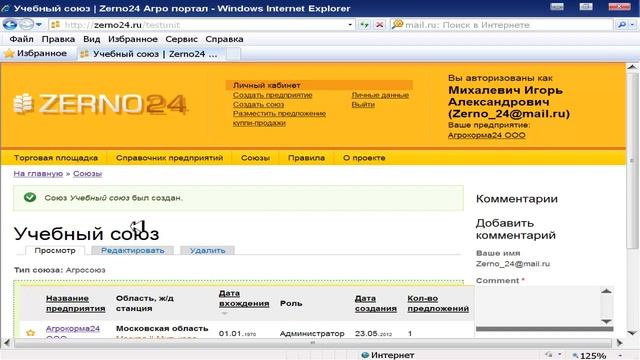Screen dimensions: 640x360
Task: Click the Союзы breadcrumb link
Action: click(x=87, y=173)
